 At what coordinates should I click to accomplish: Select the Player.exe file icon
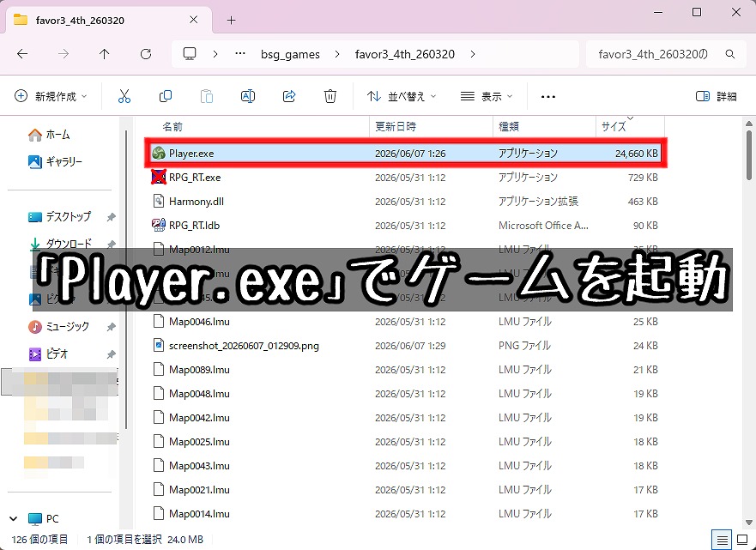pyautogui.click(x=158, y=154)
